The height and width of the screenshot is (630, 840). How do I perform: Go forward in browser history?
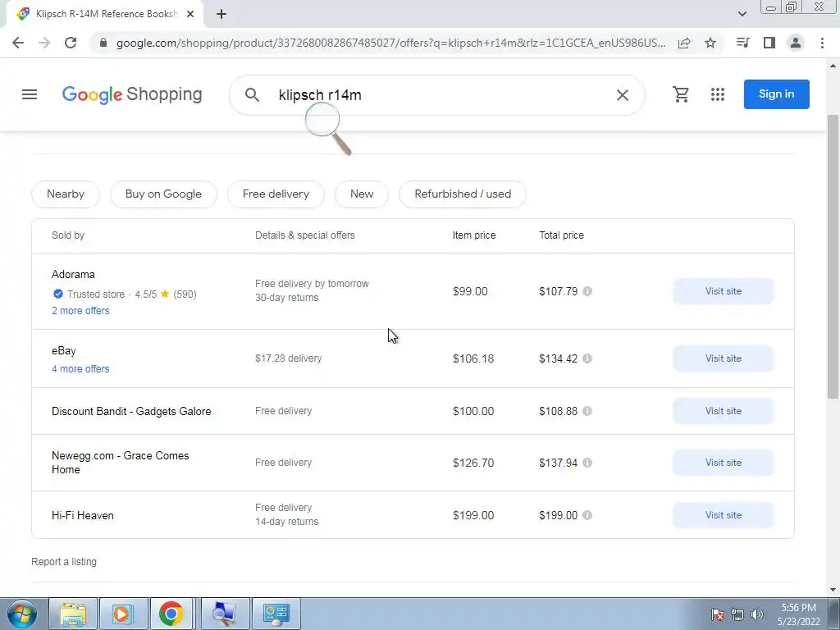(44, 43)
